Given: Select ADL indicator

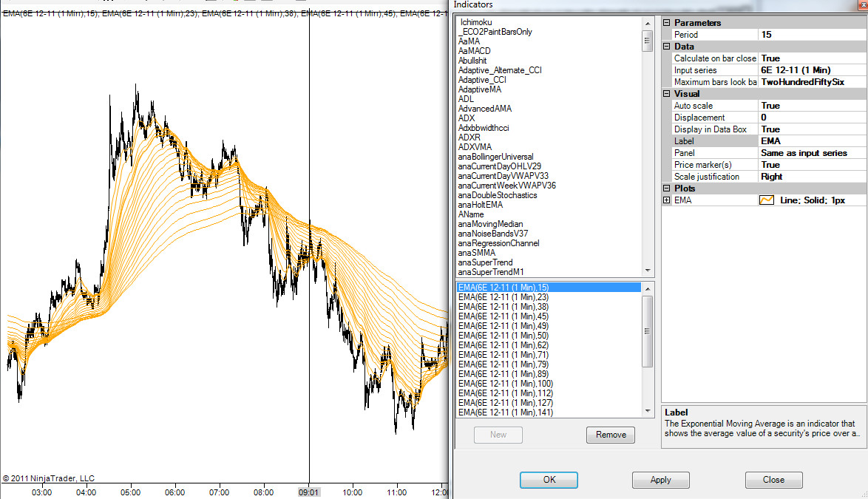Looking at the screenshot, I should point(466,99).
